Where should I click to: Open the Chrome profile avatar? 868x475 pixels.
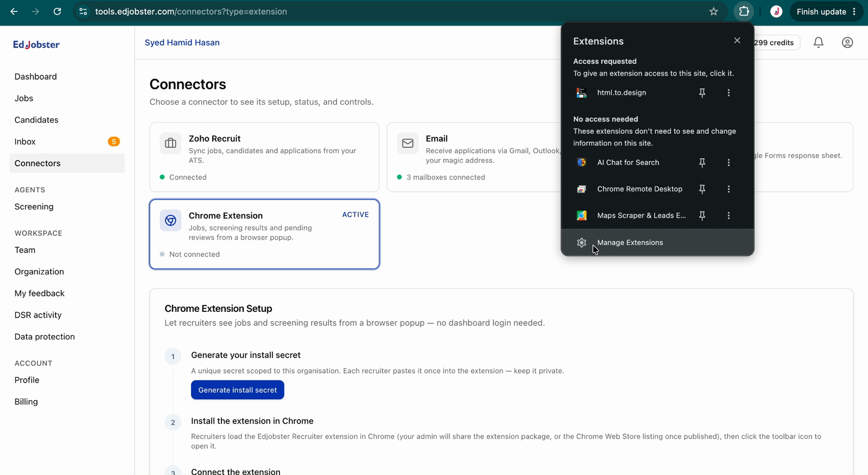click(776, 11)
